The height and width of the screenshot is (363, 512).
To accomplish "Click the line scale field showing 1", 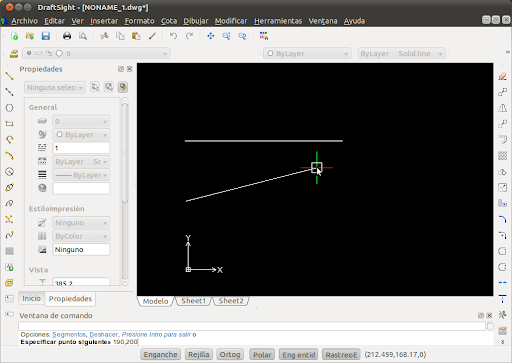I will click(x=81, y=148).
